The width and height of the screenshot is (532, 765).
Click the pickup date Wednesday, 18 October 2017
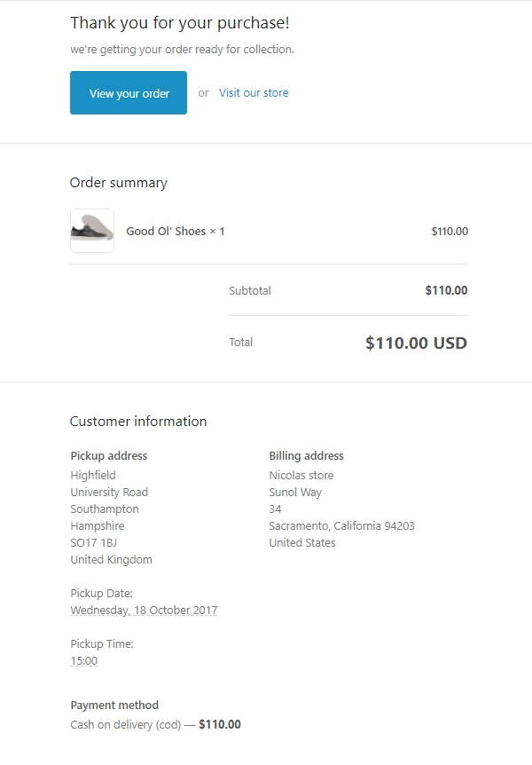pos(144,611)
